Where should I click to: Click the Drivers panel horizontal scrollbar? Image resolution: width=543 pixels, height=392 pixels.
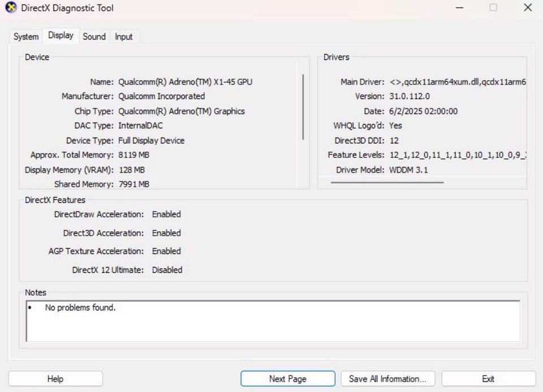pyautogui.click(x=387, y=182)
